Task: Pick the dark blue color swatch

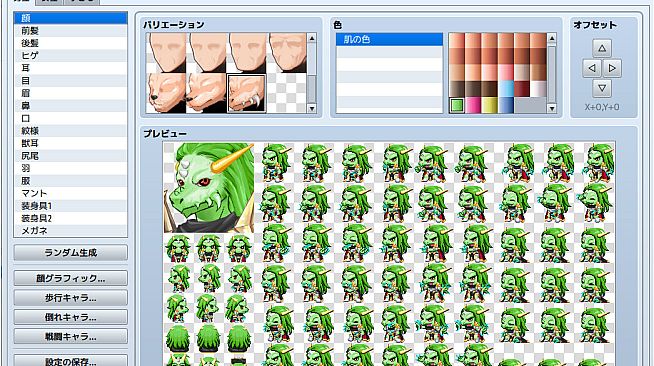Action: [506, 105]
